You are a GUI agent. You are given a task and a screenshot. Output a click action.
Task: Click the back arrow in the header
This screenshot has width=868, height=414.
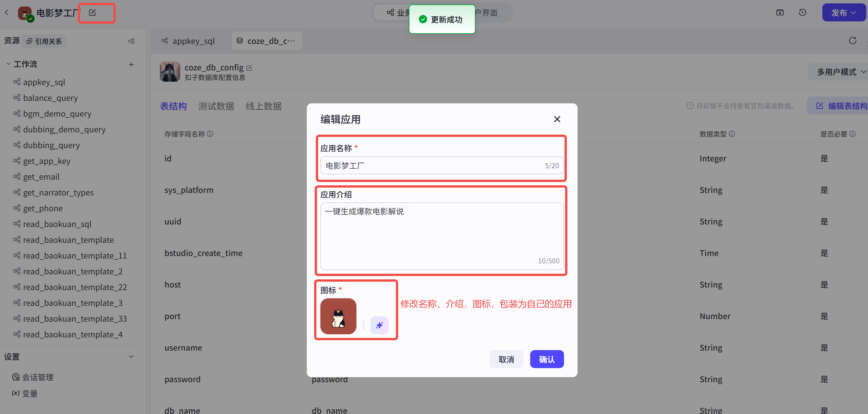pyautogui.click(x=7, y=12)
